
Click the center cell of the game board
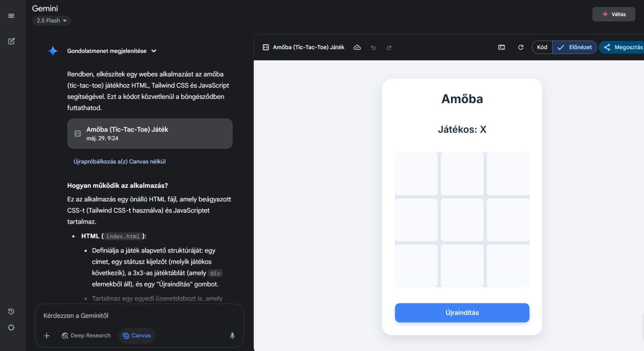point(462,220)
